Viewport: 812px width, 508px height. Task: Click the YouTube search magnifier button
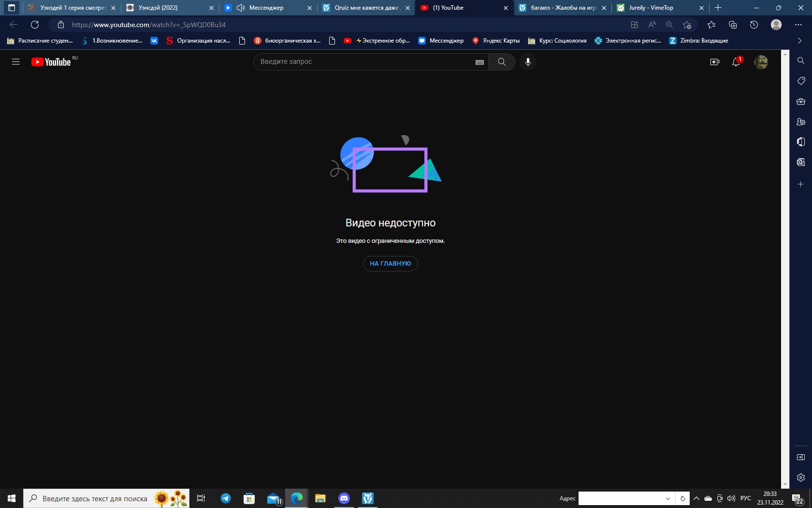tap(502, 62)
